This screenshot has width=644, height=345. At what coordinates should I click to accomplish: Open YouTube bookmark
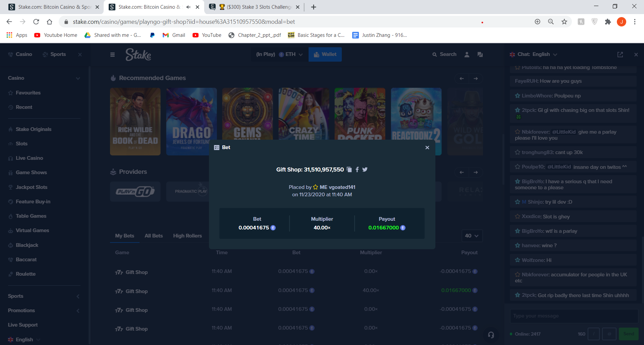click(207, 35)
